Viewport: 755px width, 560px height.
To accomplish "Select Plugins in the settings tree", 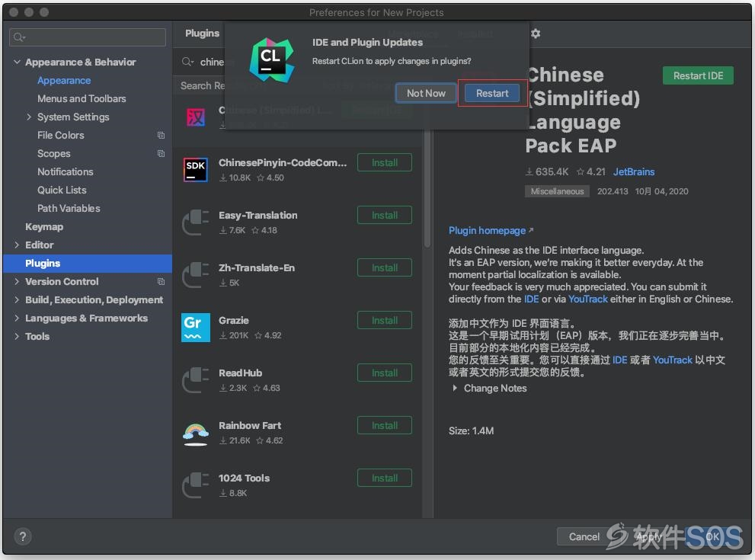I will (x=88, y=264).
